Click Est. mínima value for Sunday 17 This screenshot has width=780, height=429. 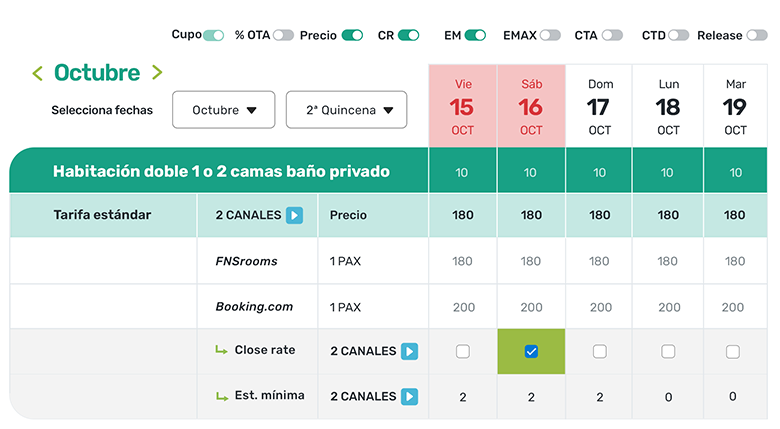point(600,397)
